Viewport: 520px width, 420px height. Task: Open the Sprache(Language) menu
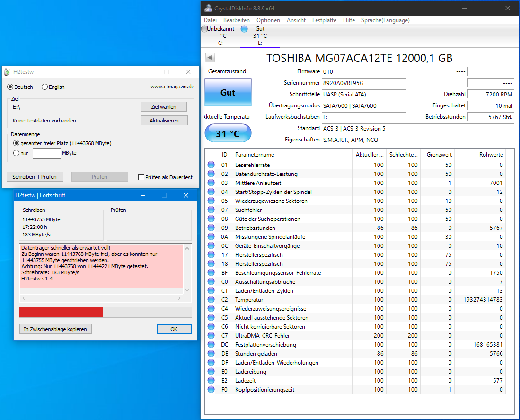point(385,20)
